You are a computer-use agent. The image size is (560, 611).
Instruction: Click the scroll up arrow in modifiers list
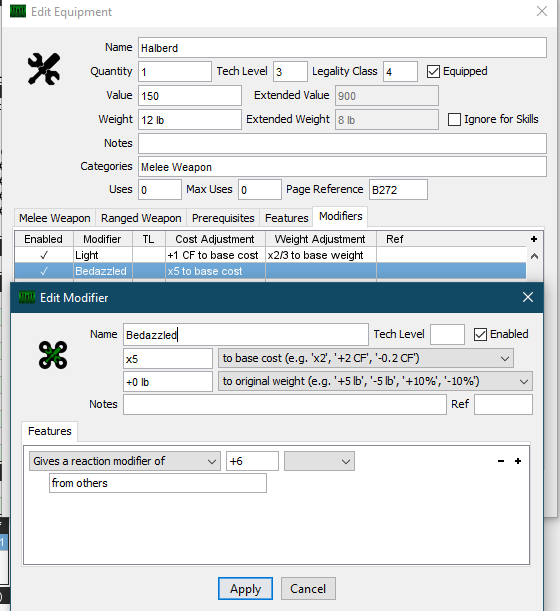click(x=534, y=256)
